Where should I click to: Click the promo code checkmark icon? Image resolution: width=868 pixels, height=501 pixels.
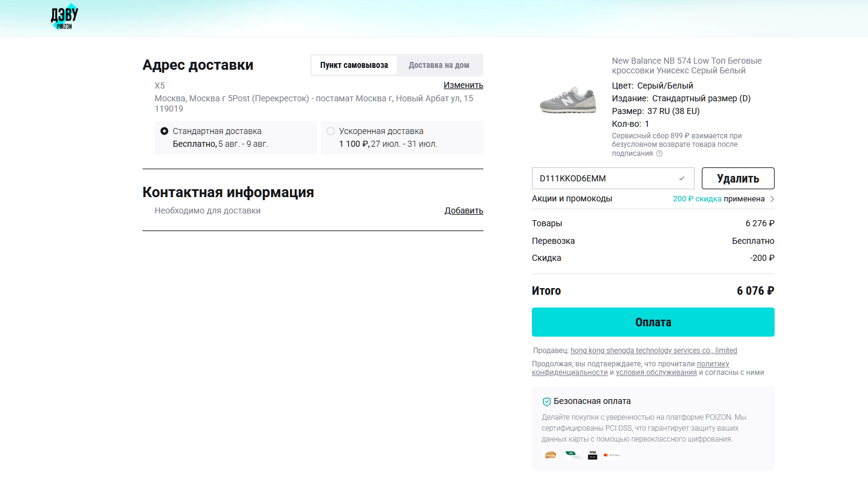[682, 178]
